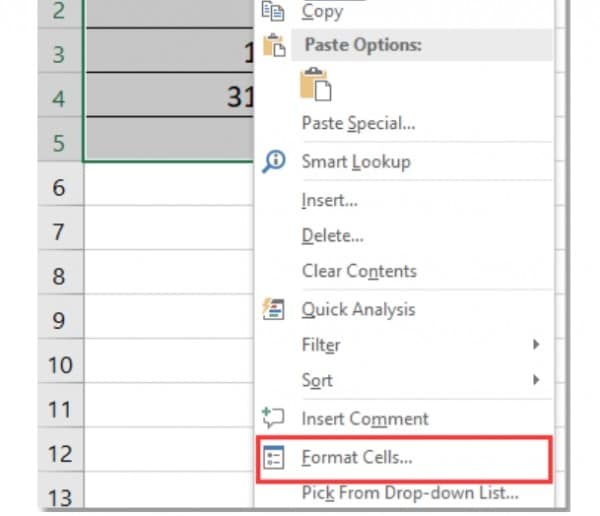
Task: Select row header 7
Action: (61, 228)
